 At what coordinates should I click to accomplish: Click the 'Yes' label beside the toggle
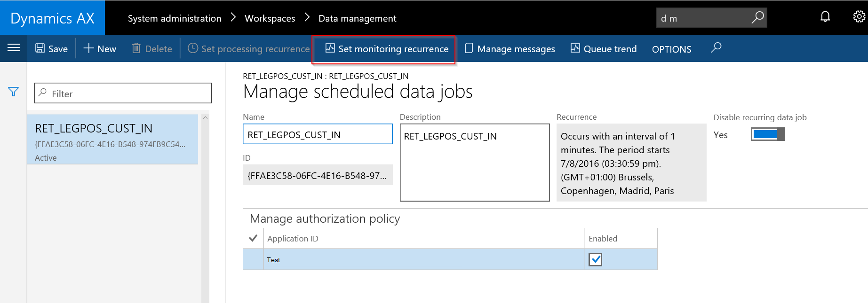click(x=720, y=135)
